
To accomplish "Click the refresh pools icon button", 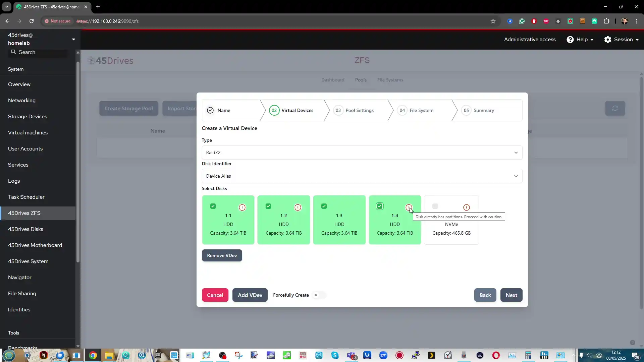I will click(615, 108).
